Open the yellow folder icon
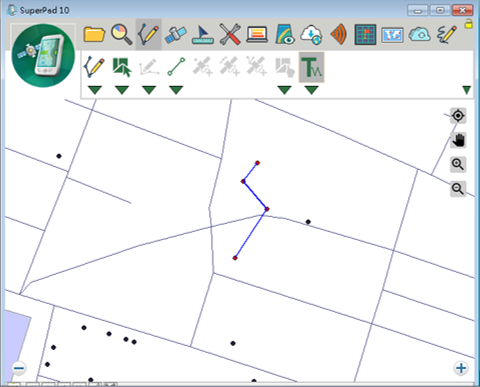Viewport: 480px width, 387px height. coord(94,34)
